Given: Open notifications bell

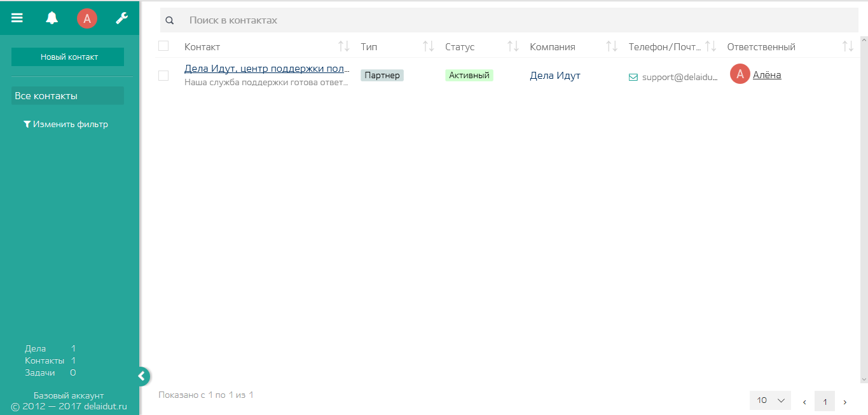Looking at the screenshot, I should (x=52, y=18).
